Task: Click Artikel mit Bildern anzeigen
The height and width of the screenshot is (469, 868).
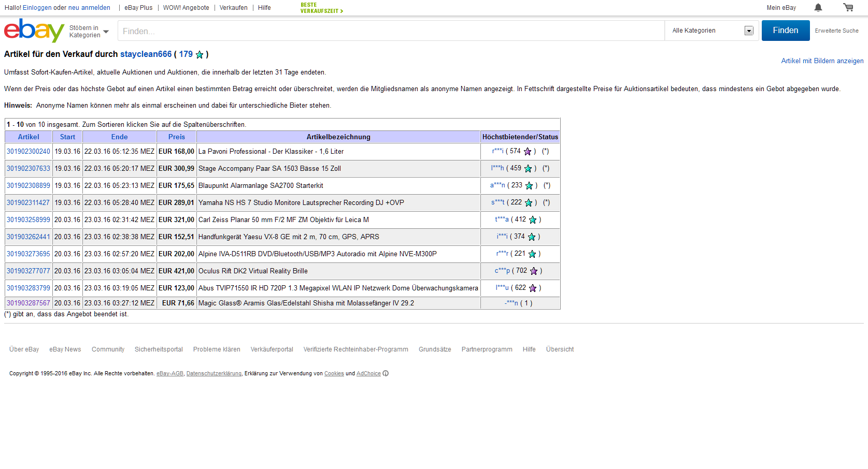Action: [822, 61]
